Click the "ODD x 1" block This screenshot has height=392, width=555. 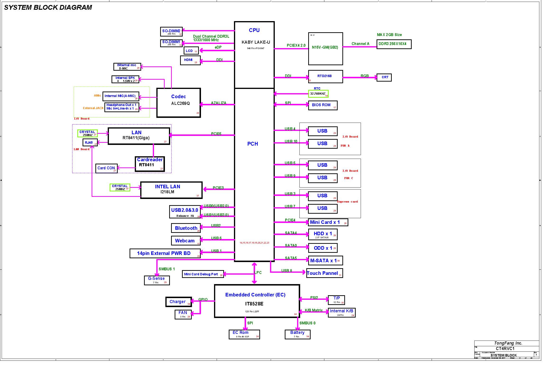click(323, 248)
